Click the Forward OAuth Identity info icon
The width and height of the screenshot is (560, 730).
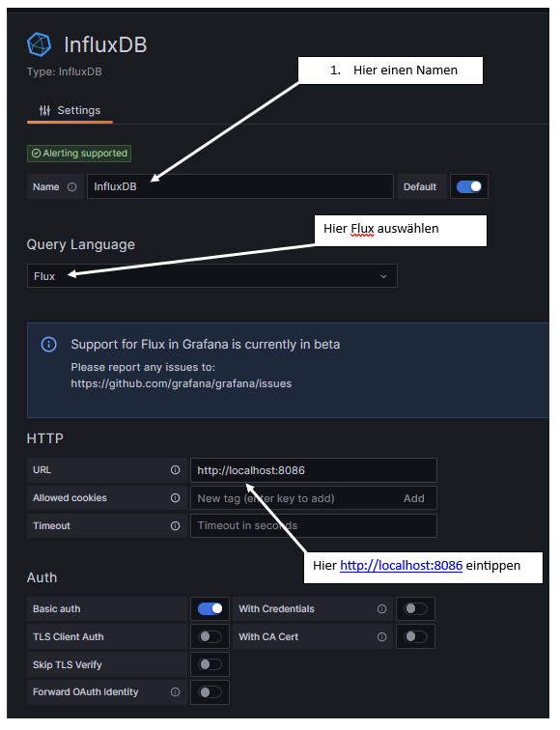175,692
